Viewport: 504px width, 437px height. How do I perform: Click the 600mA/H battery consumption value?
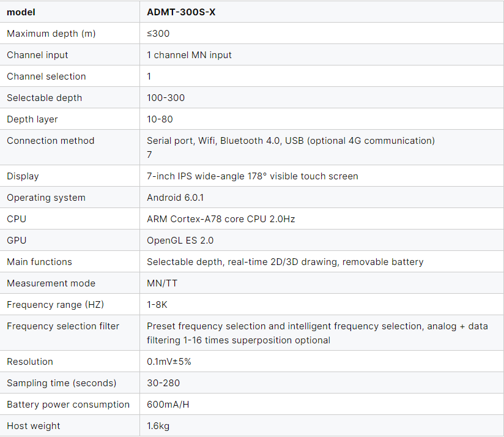(x=168, y=405)
